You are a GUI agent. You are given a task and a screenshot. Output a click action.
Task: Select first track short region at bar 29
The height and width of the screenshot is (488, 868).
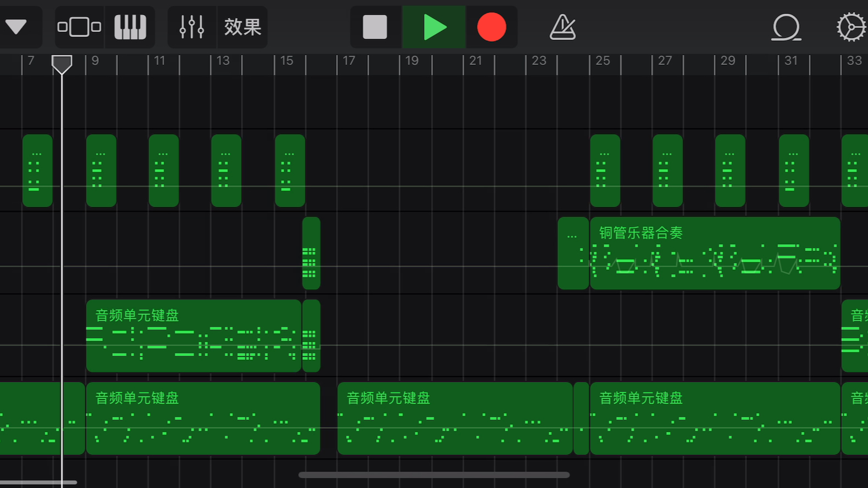731,171
